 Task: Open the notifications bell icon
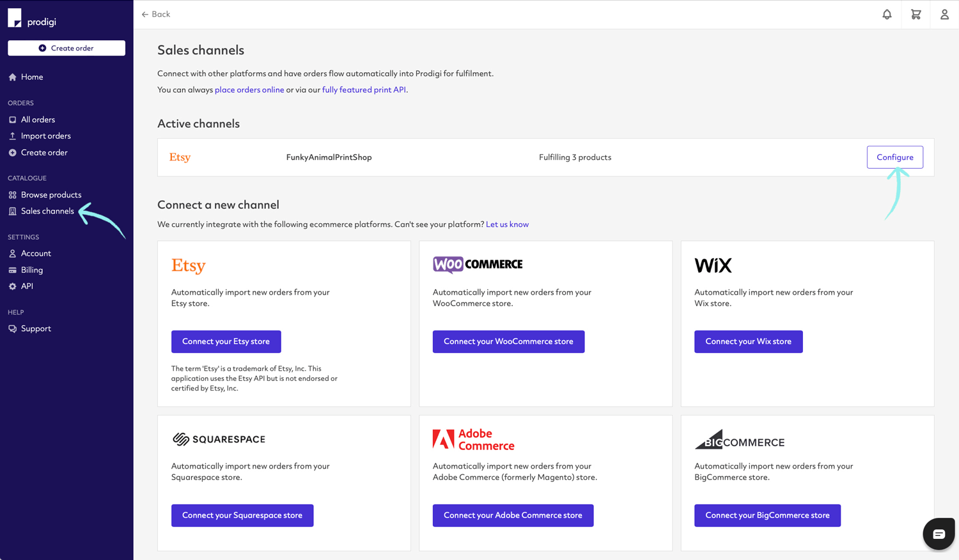pos(887,14)
